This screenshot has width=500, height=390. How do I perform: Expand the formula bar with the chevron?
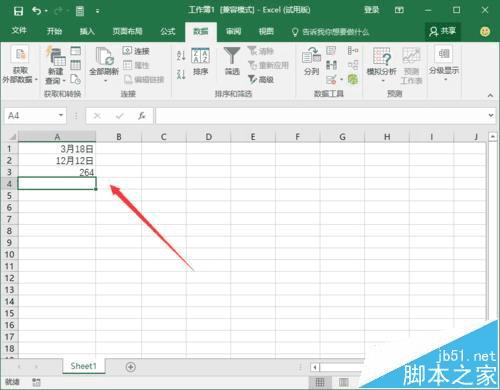click(491, 115)
